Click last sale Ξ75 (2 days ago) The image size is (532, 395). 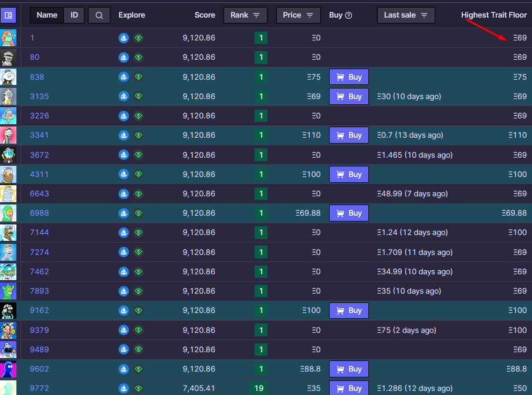(x=406, y=330)
